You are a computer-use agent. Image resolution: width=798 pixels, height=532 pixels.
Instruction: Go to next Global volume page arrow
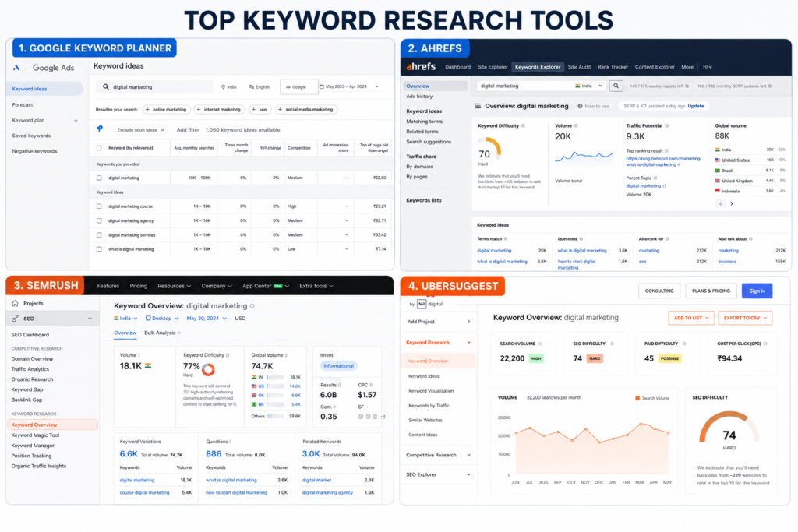click(731, 203)
